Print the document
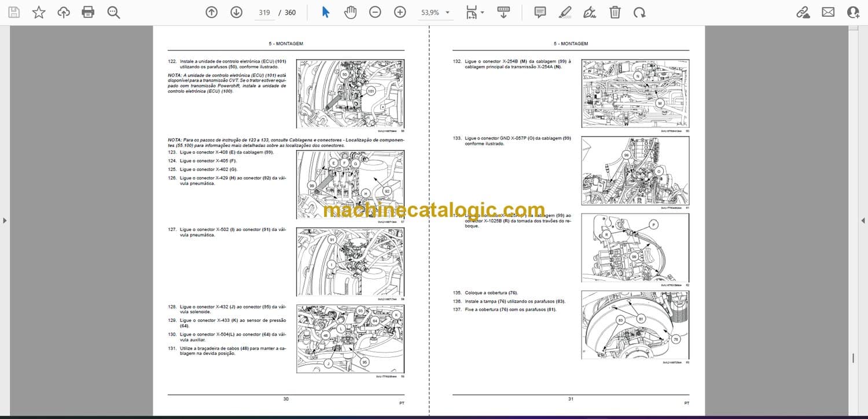This screenshot has height=419, width=868. click(x=88, y=12)
